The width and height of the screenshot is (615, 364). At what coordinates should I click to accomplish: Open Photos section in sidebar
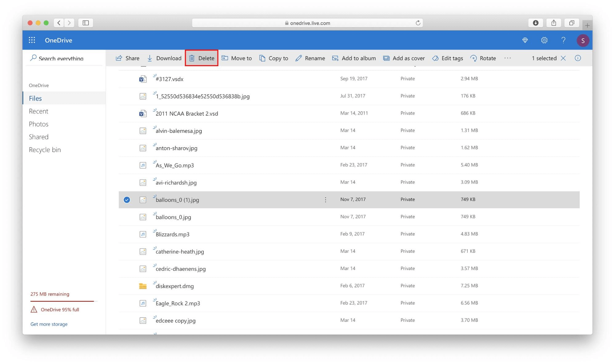click(38, 124)
